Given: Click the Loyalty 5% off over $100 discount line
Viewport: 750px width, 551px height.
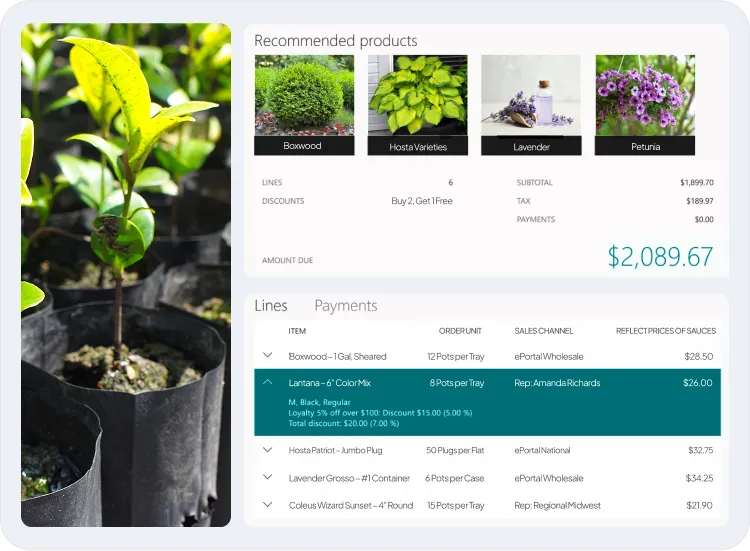Looking at the screenshot, I should 380,413.
